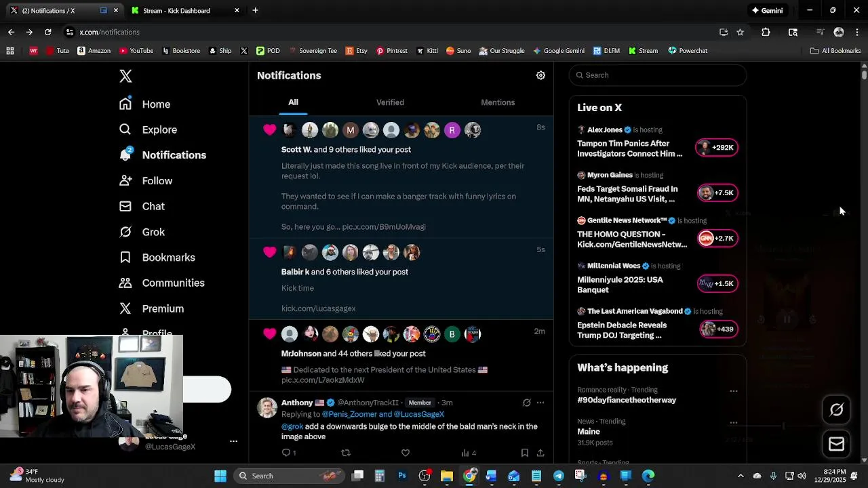
Task: Like Anthony's reply heart icon
Action: [x=406, y=453]
